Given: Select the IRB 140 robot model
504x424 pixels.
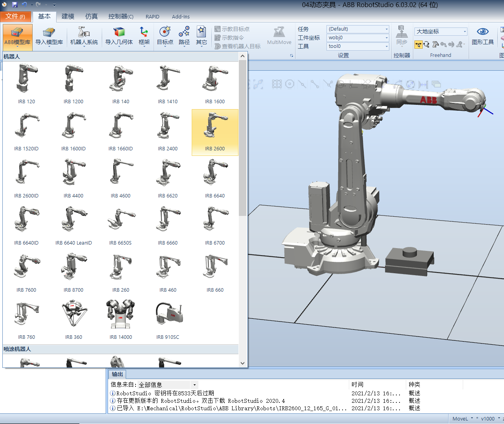Looking at the screenshot, I should coord(121,85).
